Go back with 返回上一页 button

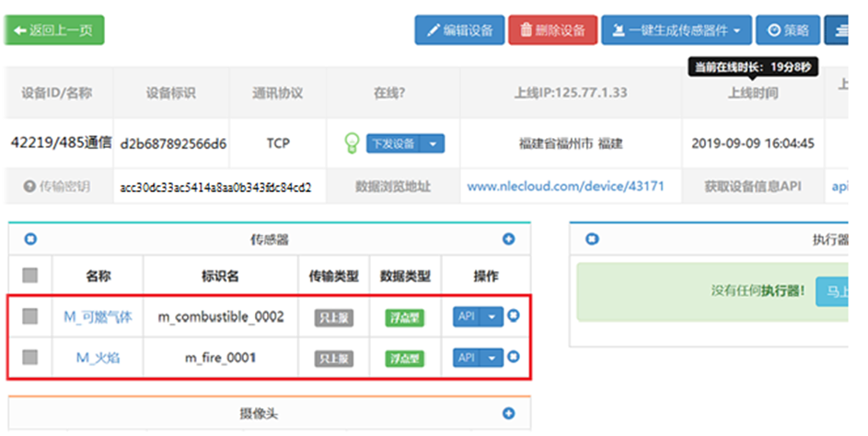[x=54, y=29]
